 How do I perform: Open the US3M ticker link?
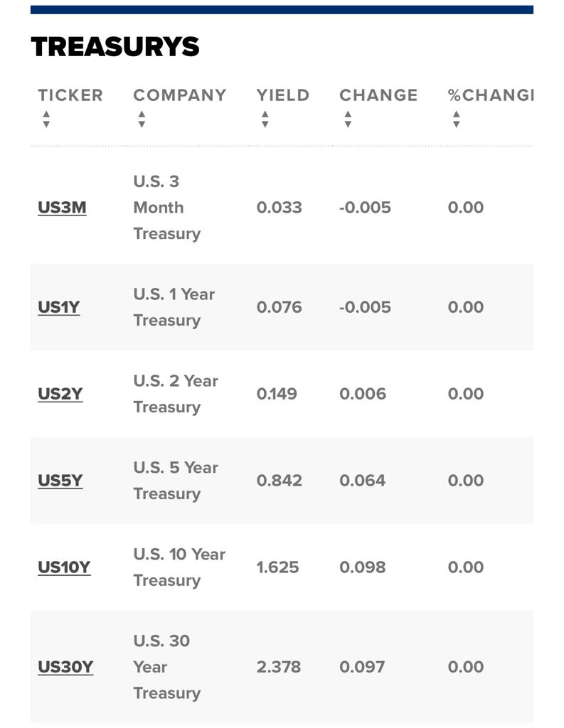62,208
